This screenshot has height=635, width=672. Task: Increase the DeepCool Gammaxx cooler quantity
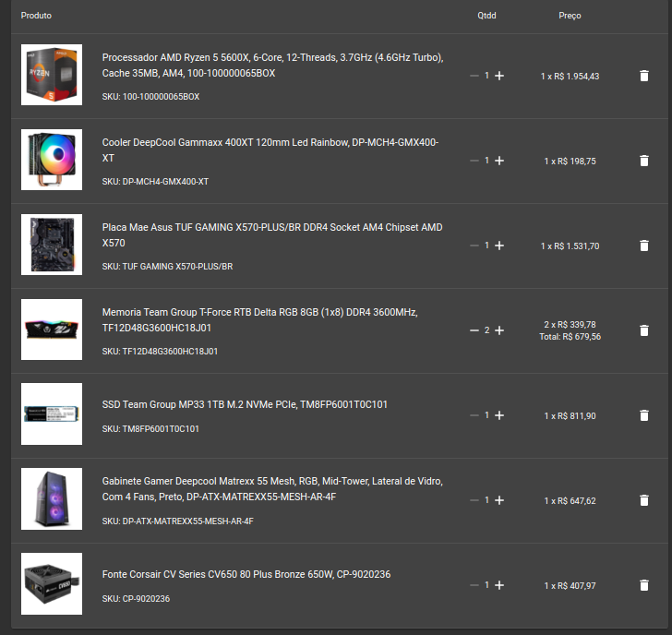click(499, 161)
